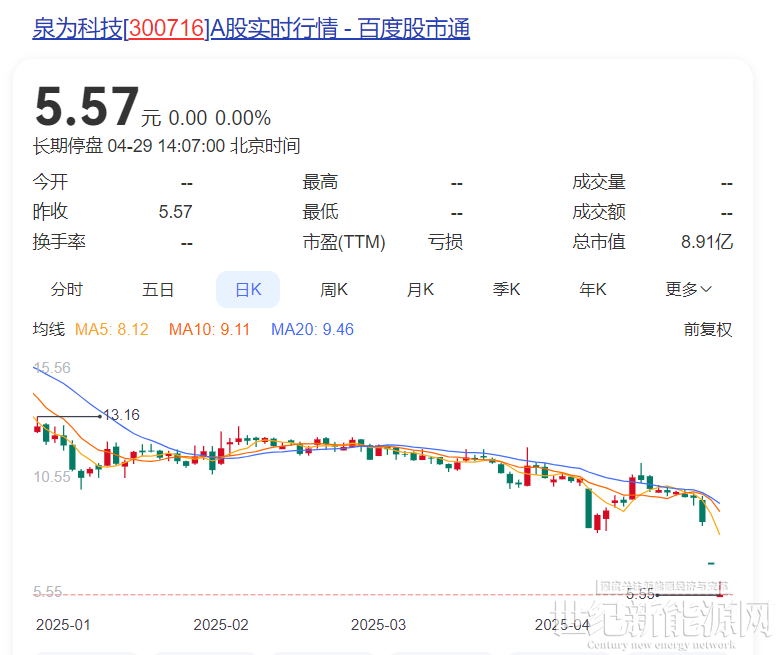Select the 分时 chart tab
The width and height of the screenshot is (781, 655).
(x=66, y=289)
